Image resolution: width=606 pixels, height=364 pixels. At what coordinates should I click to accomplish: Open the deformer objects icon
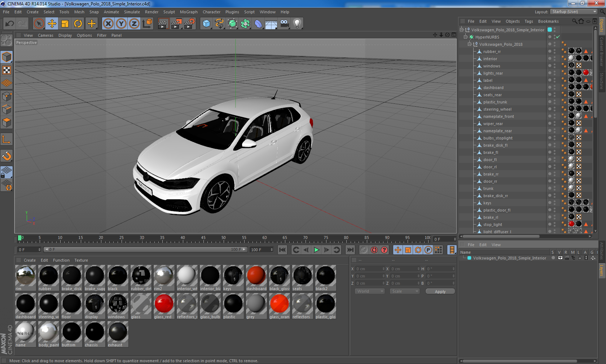pos(258,24)
